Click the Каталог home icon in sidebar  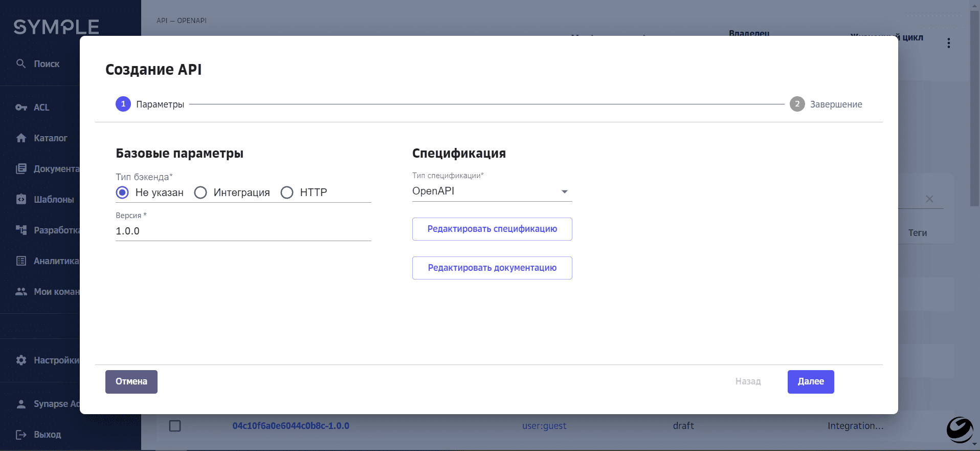click(x=21, y=138)
